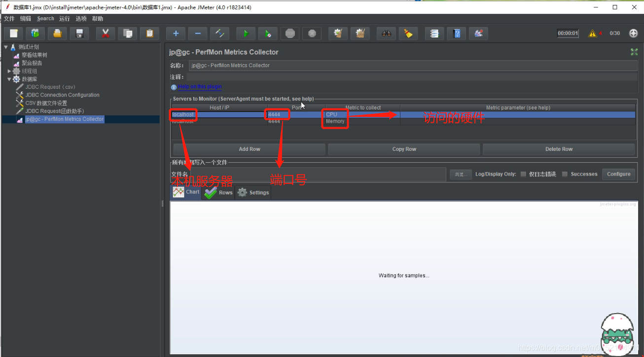Select 察看结果树 in the tree
Image resolution: width=644 pixels, height=357 pixels.
[x=35, y=55]
